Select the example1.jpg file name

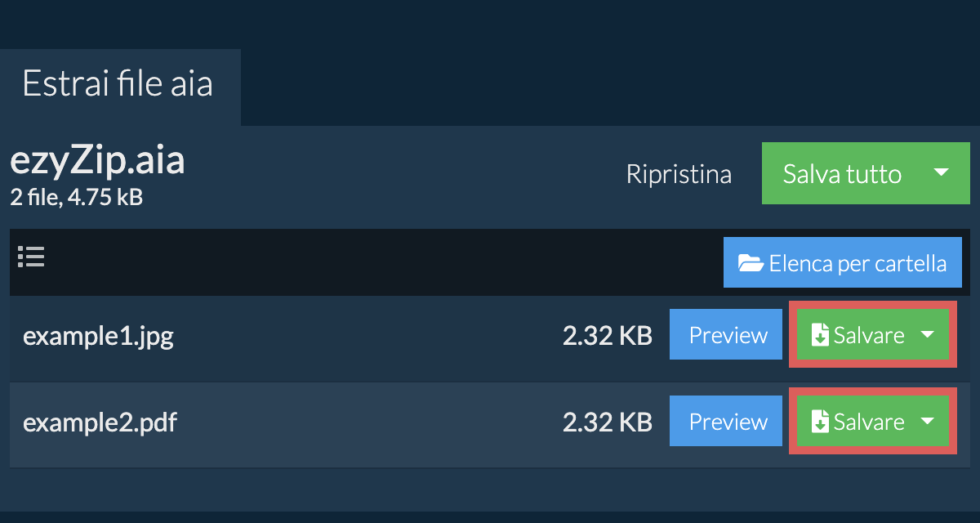[x=98, y=336]
